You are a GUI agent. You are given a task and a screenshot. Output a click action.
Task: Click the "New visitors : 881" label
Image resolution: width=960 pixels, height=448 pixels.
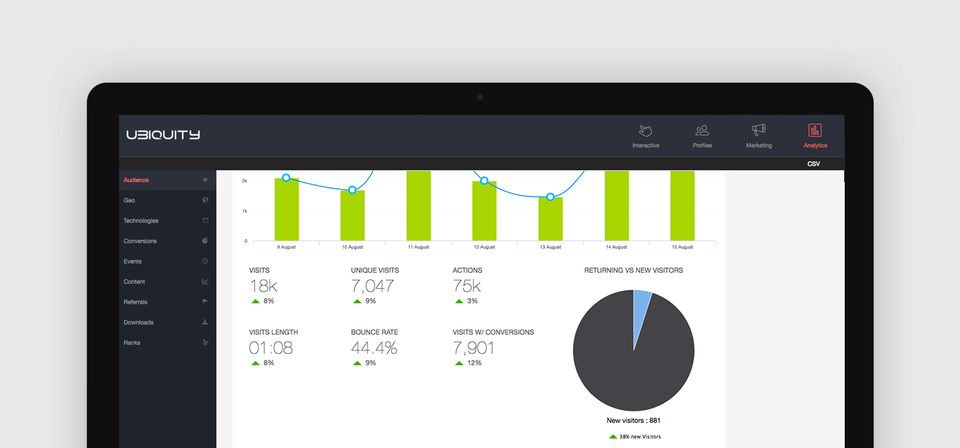tap(633, 420)
